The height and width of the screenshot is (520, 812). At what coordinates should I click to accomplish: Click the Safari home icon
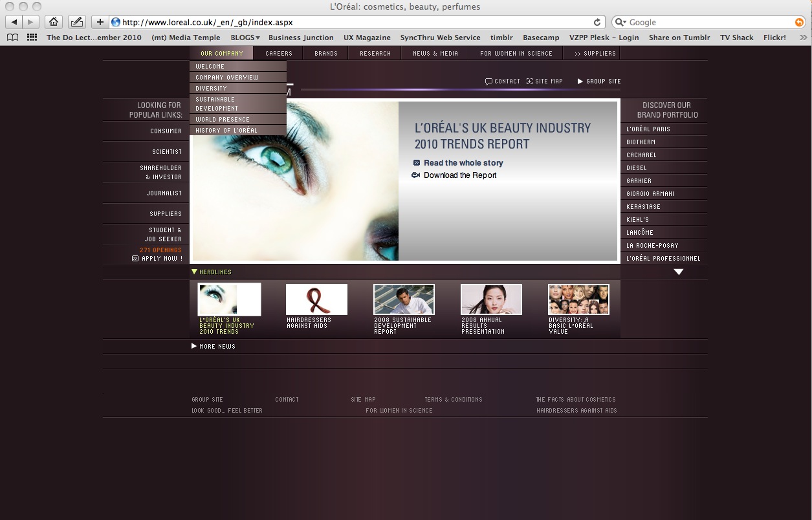[54, 22]
